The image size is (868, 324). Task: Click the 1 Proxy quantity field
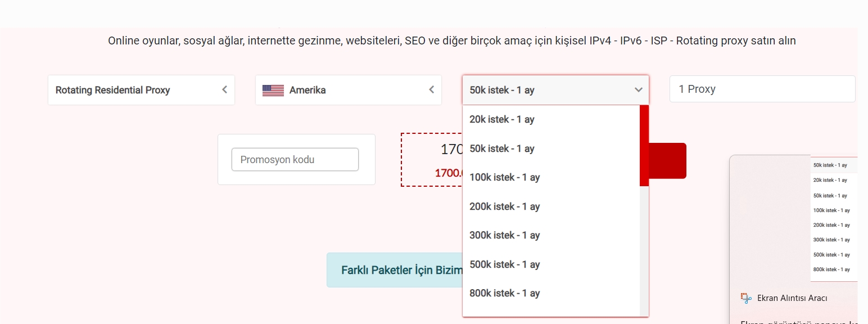tap(762, 89)
